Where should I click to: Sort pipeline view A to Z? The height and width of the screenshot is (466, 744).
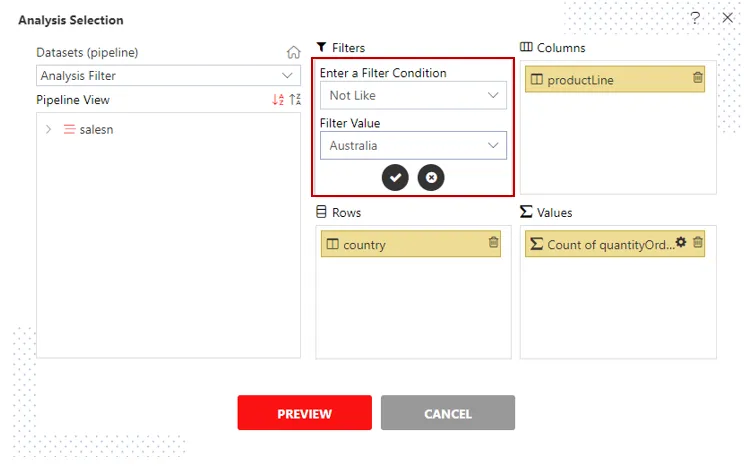click(278, 99)
